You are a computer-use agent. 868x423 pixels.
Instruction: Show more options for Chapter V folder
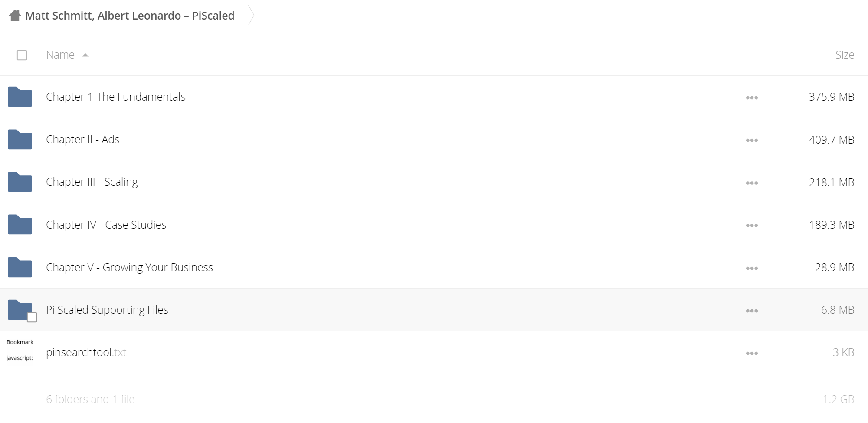tap(752, 268)
